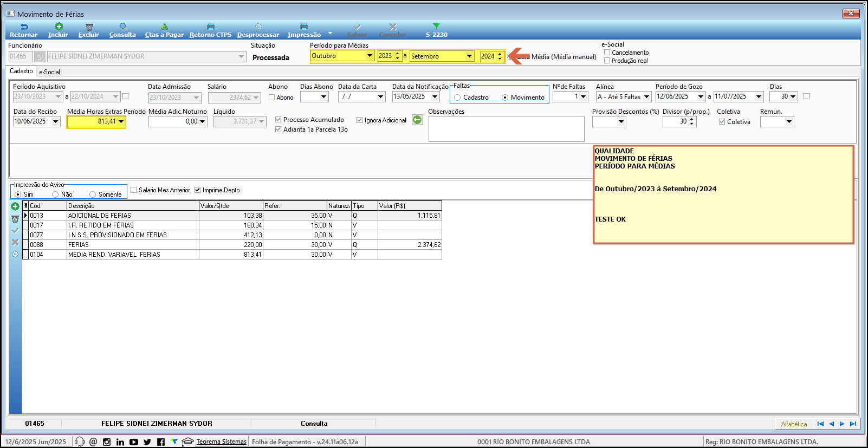
Task: Click the Desprocessar gear icon
Action: [258, 27]
